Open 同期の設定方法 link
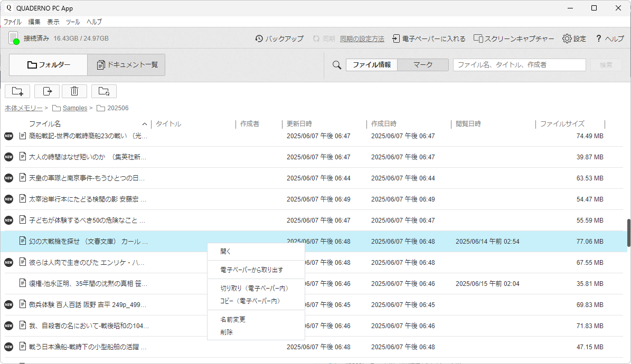This screenshot has width=631, height=364. coord(362,39)
